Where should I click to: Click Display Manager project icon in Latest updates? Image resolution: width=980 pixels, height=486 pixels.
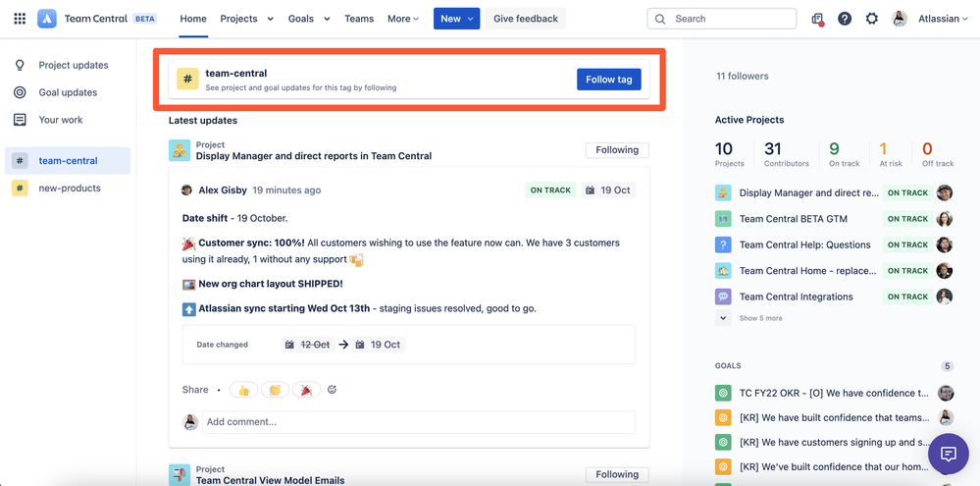point(180,150)
